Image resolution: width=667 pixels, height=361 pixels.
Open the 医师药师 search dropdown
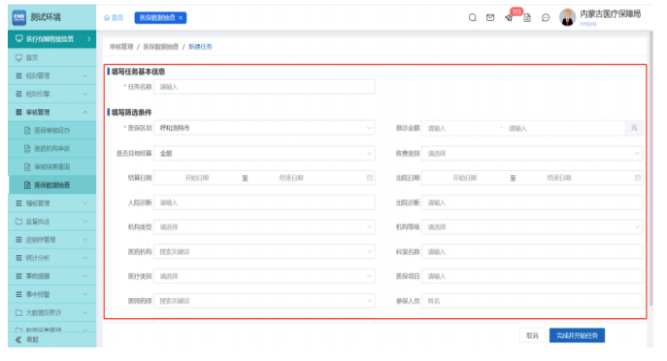(264, 301)
